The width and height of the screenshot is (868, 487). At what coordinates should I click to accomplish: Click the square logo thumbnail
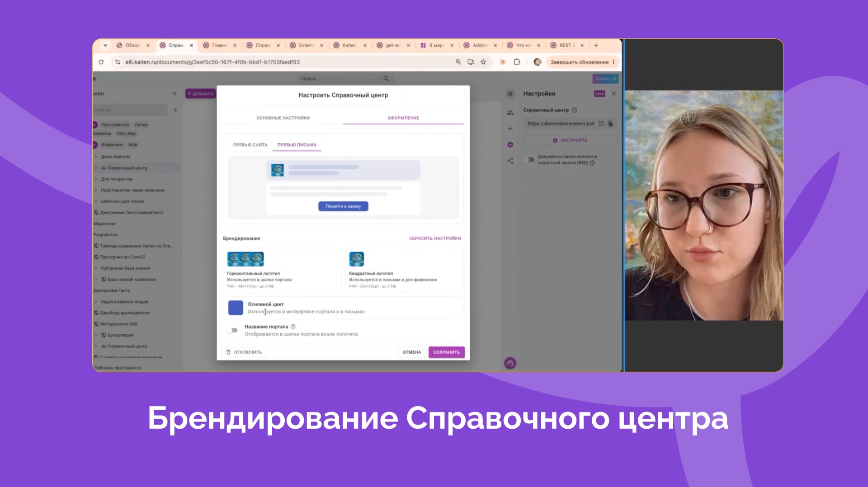356,259
